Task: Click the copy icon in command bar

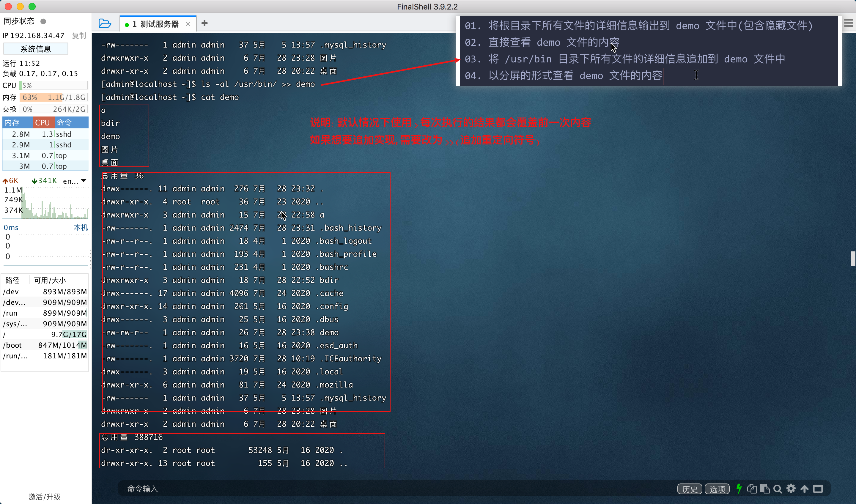Action: click(752, 488)
